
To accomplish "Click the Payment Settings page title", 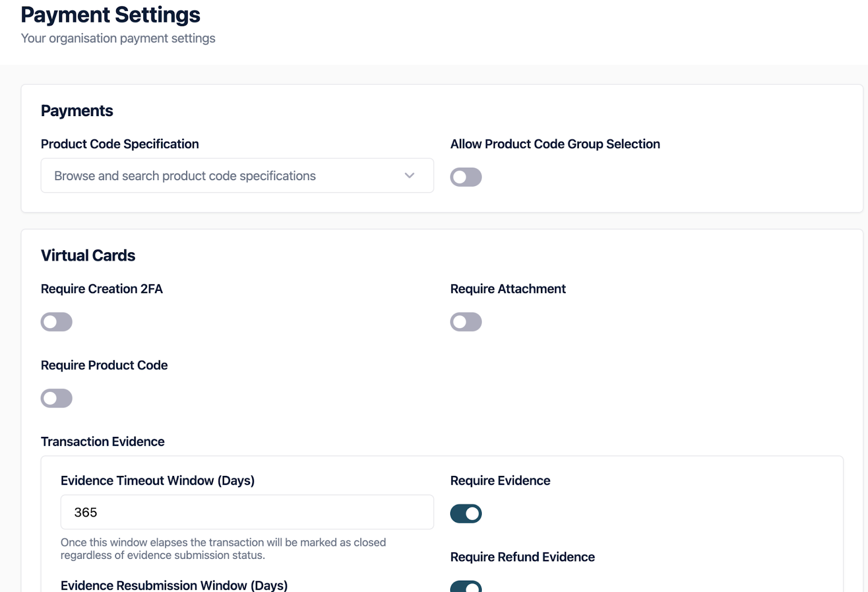I will (x=110, y=15).
